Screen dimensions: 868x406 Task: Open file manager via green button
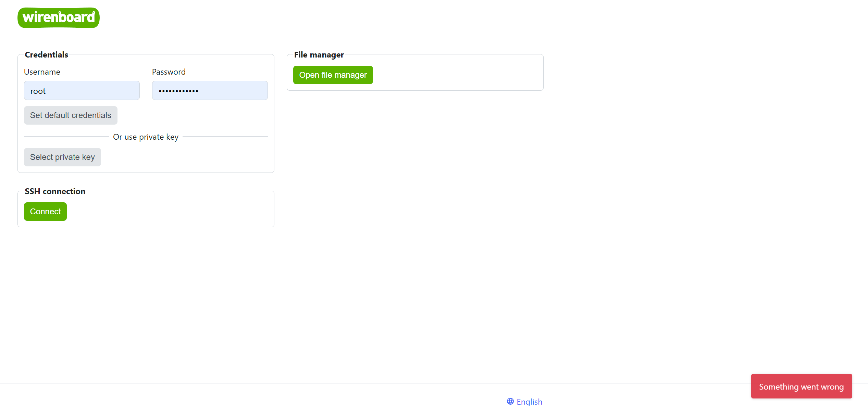click(333, 75)
